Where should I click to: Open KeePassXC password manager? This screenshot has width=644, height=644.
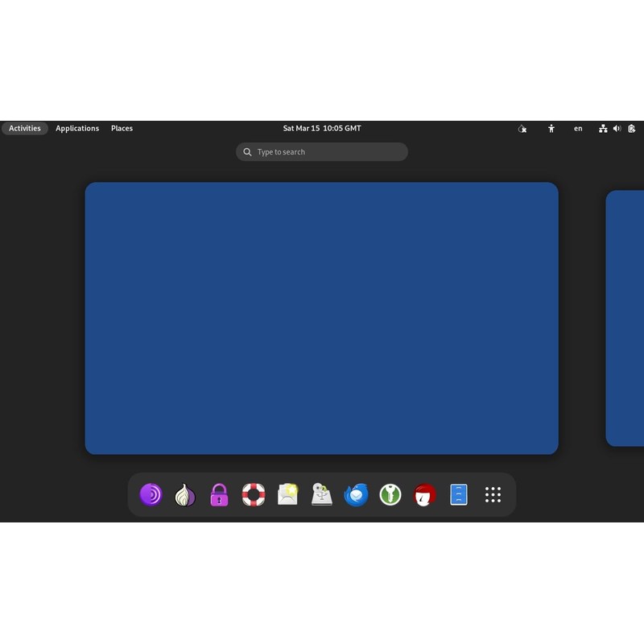[x=390, y=494]
